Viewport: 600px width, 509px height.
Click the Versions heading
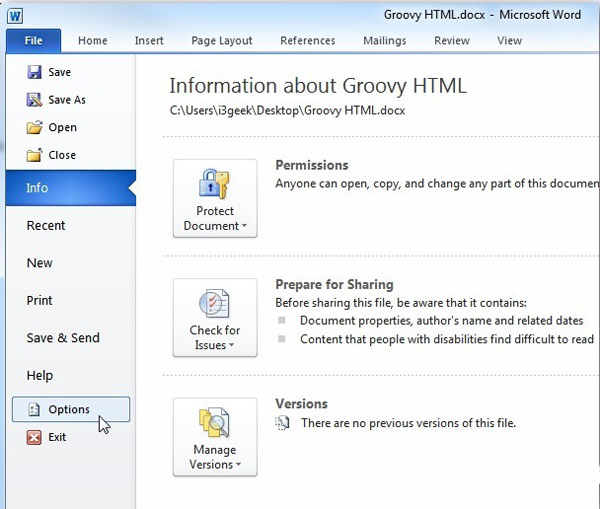(x=302, y=404)
